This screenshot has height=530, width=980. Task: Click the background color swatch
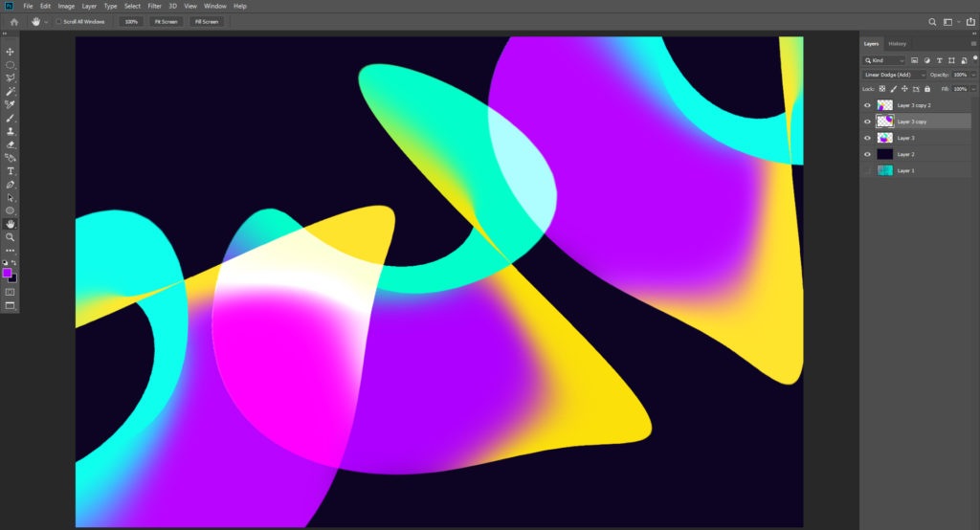[13, 279]
